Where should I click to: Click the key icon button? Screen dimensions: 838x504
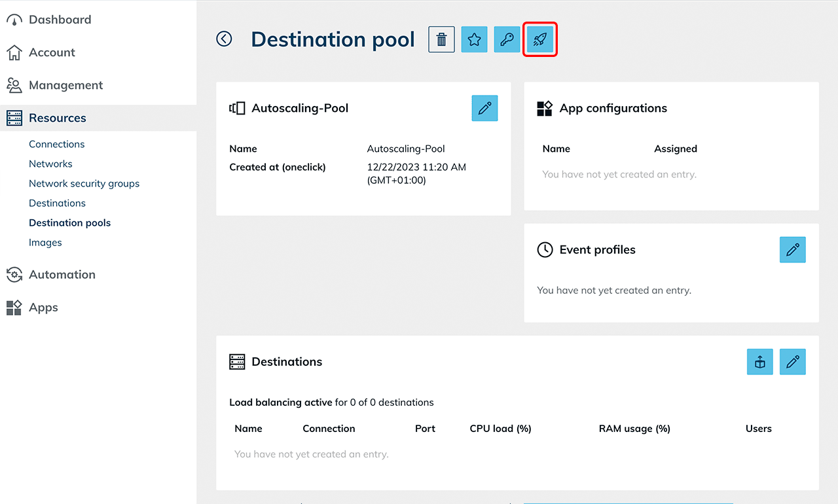(507, 39)
